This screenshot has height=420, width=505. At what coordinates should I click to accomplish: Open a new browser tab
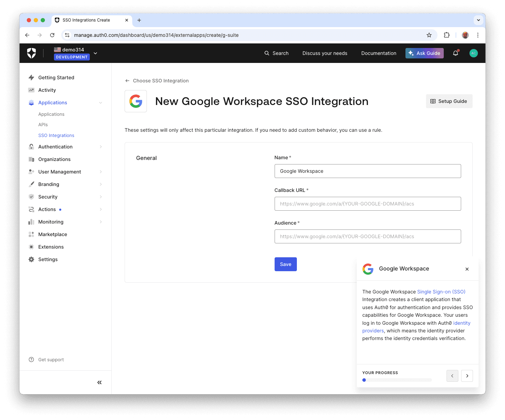click(x=139, y=20)
